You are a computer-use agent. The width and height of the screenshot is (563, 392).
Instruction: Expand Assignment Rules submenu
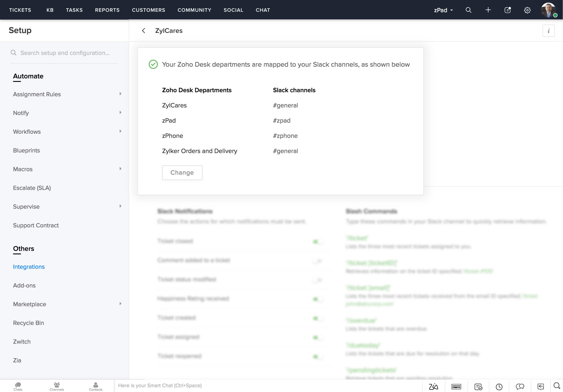click(120, 94)
